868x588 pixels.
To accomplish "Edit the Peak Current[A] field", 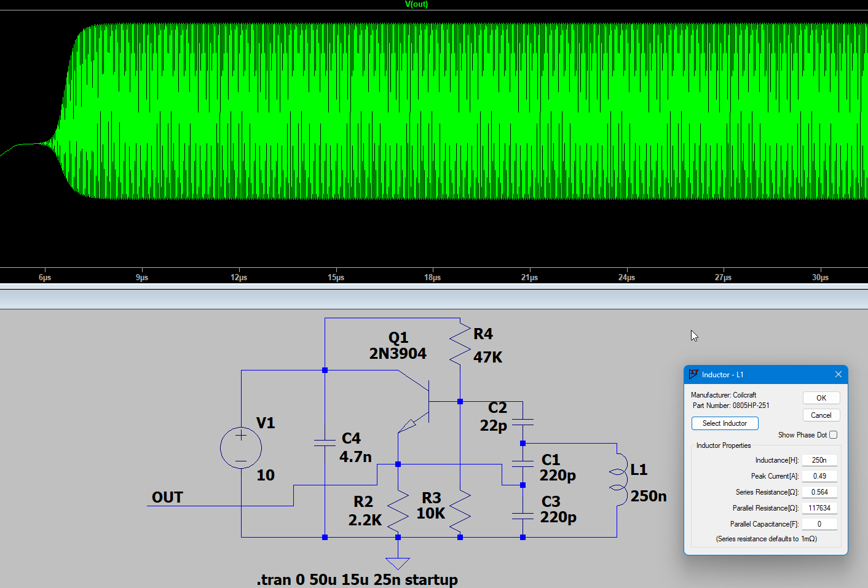I will [819, 476].
